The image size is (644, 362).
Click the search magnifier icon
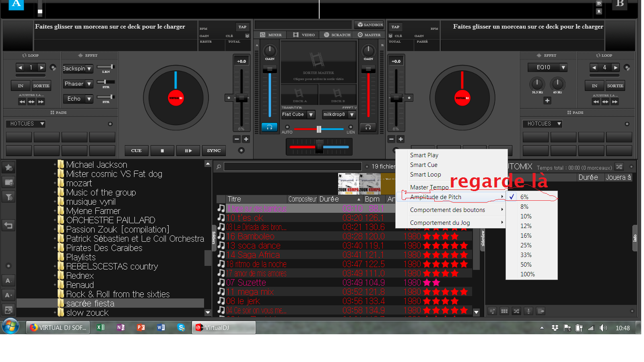click(x=219, y=167)
